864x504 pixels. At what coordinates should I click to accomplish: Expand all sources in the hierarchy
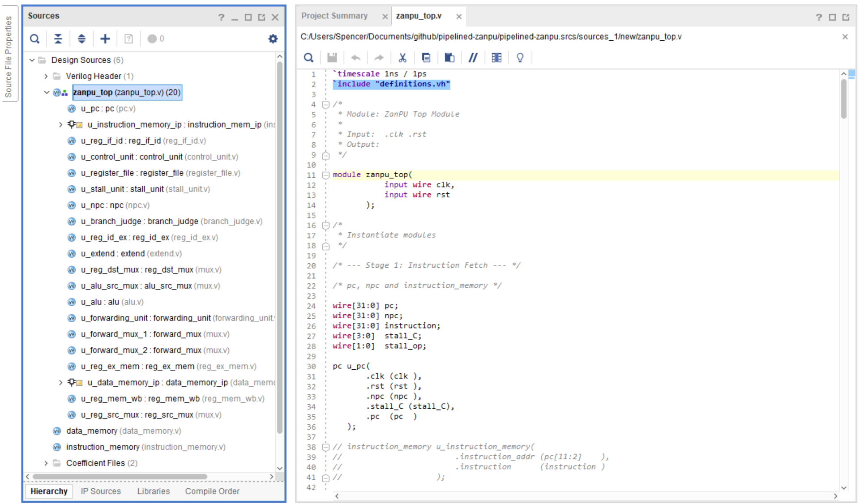point(81,39)
